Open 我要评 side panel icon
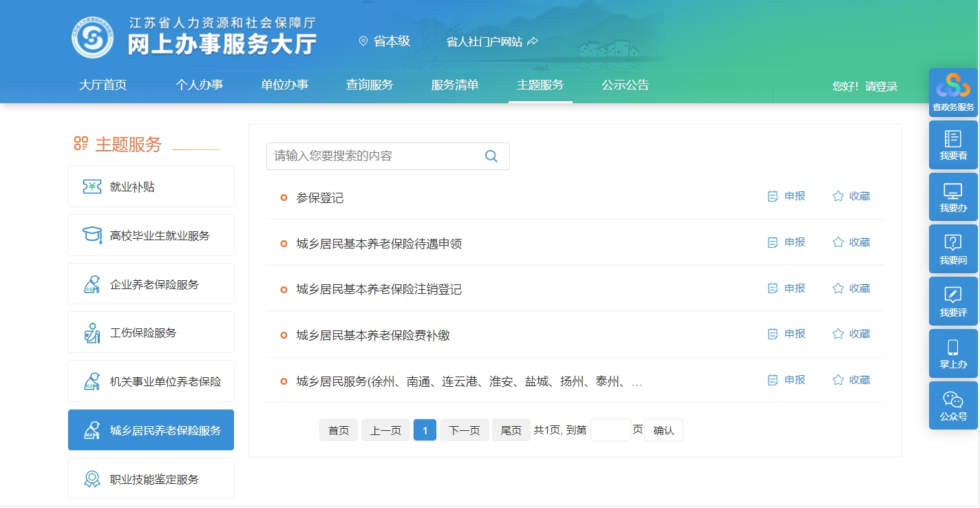 tap(953, 301)
